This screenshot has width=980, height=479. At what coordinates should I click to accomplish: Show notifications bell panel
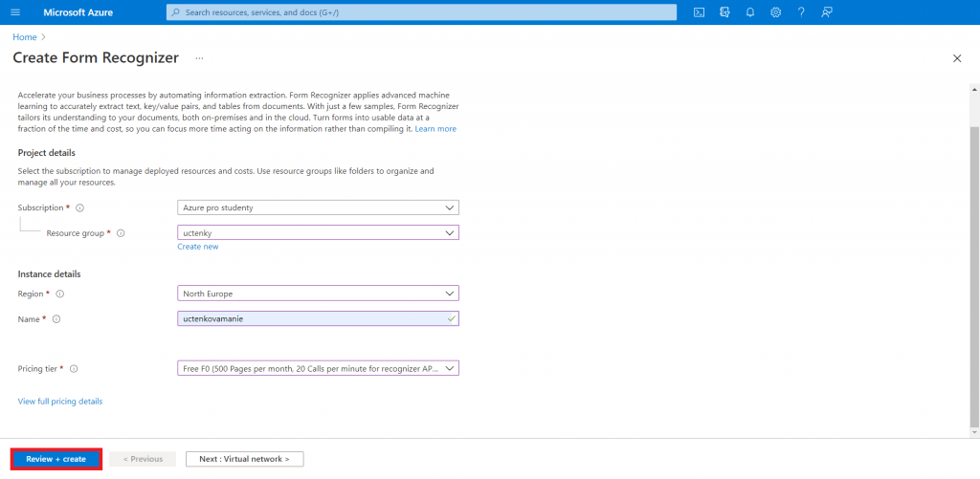click(x=750, y=11)
